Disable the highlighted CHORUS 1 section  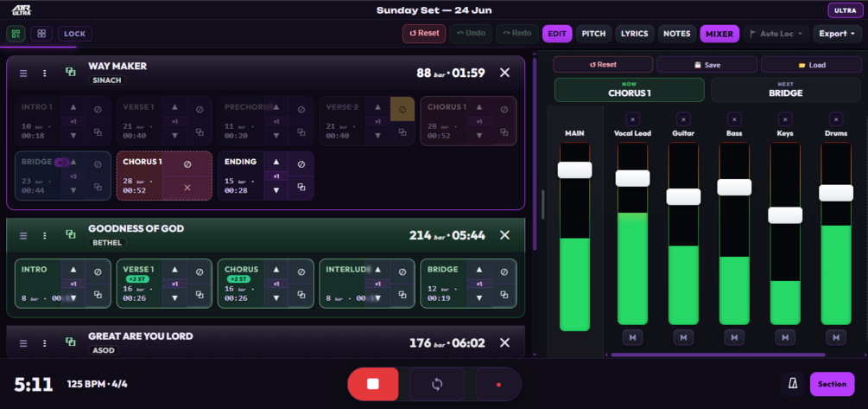click(187, 164)
